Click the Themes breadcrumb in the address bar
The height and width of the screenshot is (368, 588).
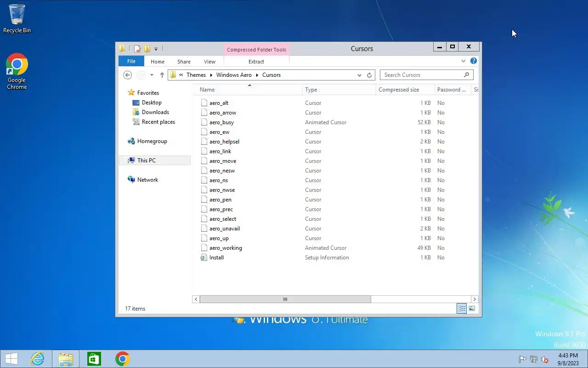coord(196,75)
